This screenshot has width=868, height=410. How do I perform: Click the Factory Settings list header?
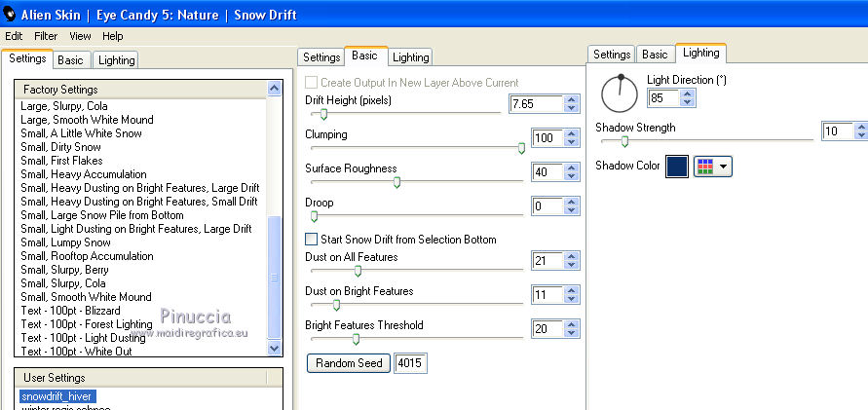point(141,89)
